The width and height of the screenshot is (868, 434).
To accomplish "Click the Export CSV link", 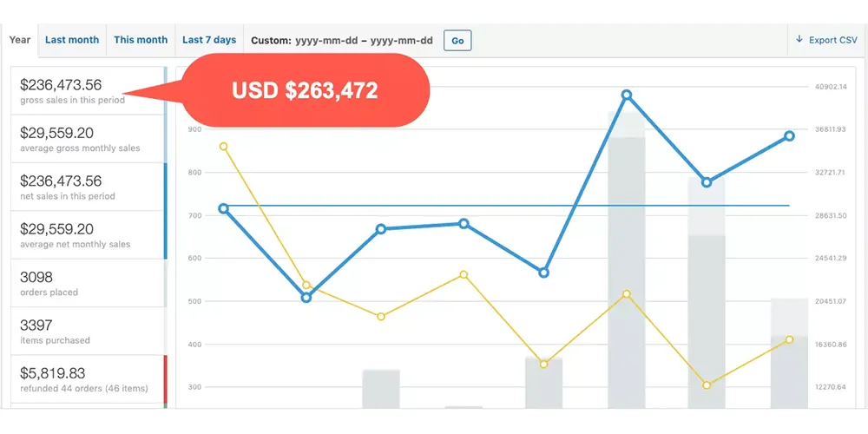I will pyautogui.click(x=832, y=40).
